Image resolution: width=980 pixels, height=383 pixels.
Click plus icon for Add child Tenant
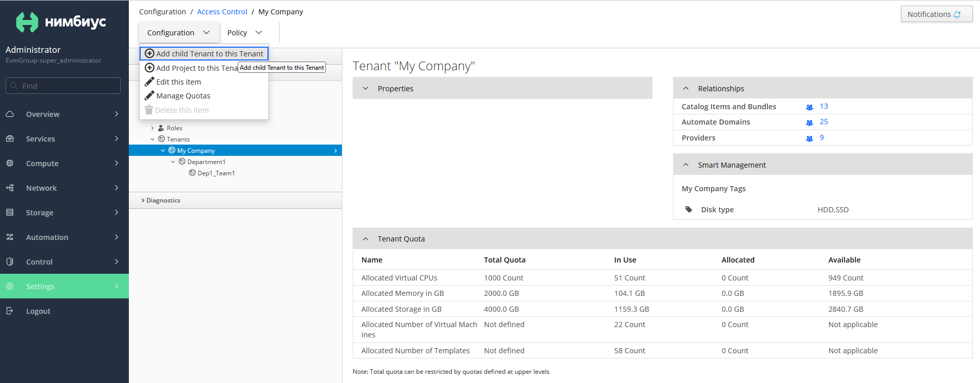tap(149, 53)
